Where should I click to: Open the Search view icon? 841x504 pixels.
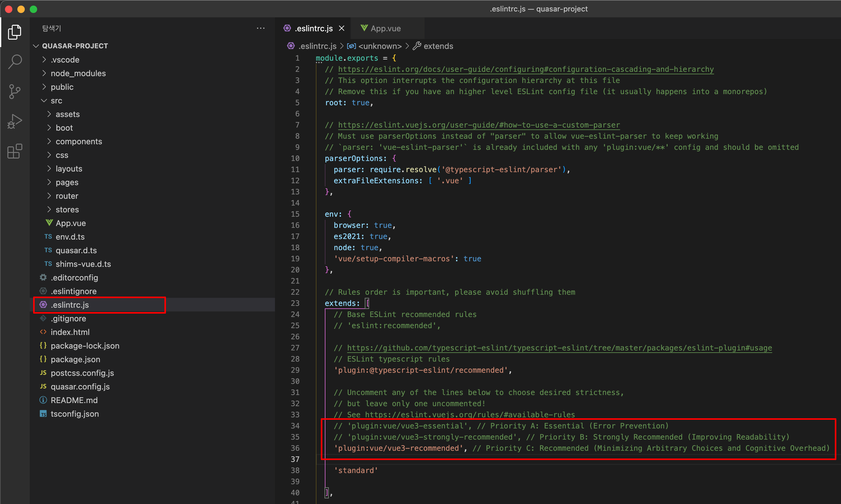pyautogui.click(x=15, y=62)
